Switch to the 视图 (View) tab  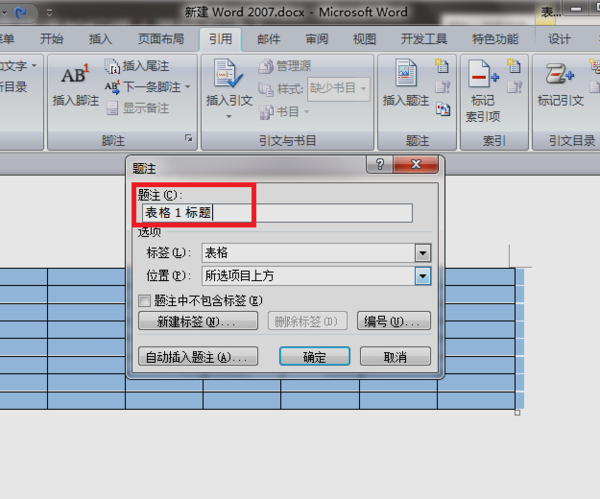(364, 39)
